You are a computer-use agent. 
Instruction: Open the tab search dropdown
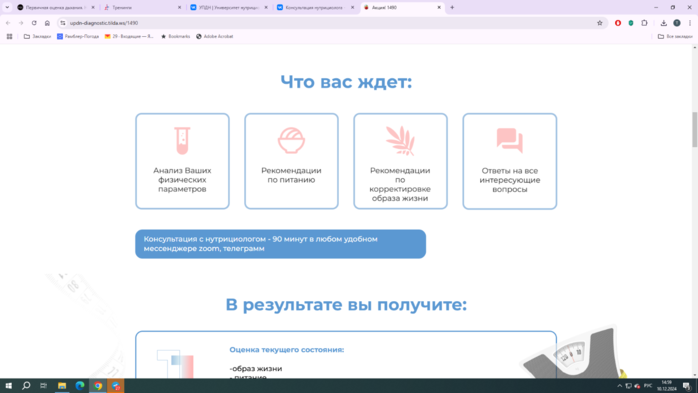[x=7, y=8]
